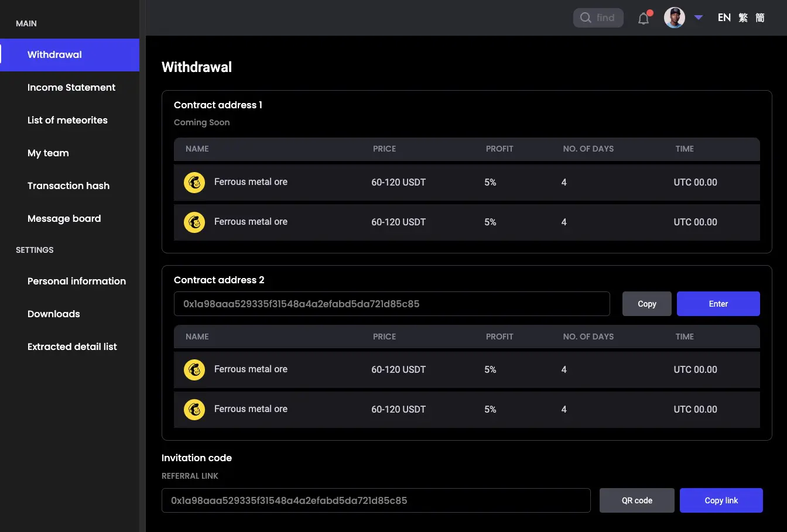Click the user profile avatar

[x=675, y=18]
